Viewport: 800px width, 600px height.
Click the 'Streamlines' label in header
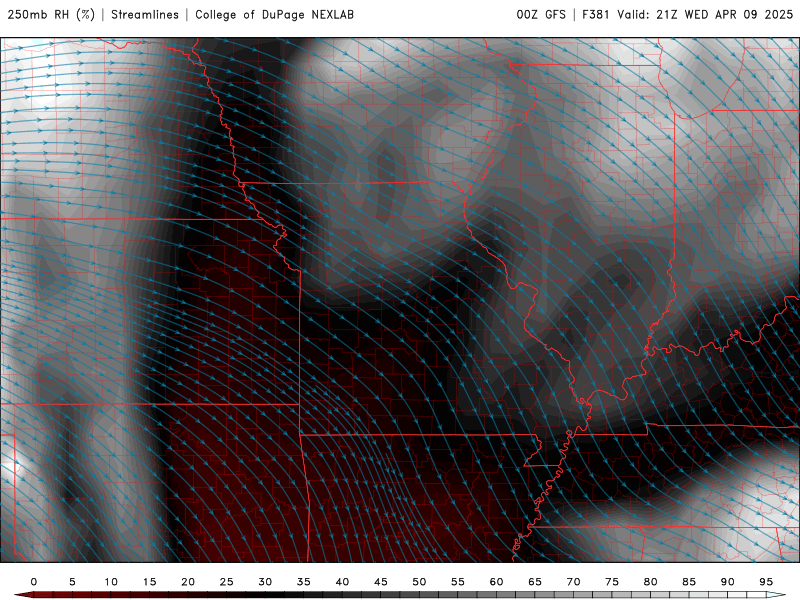click(x=145, y=15)
